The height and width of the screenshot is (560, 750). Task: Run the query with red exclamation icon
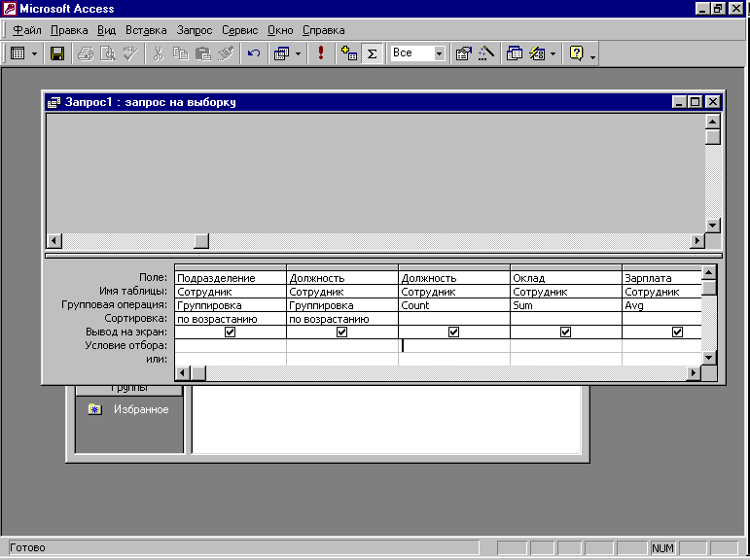pos(321,53)
